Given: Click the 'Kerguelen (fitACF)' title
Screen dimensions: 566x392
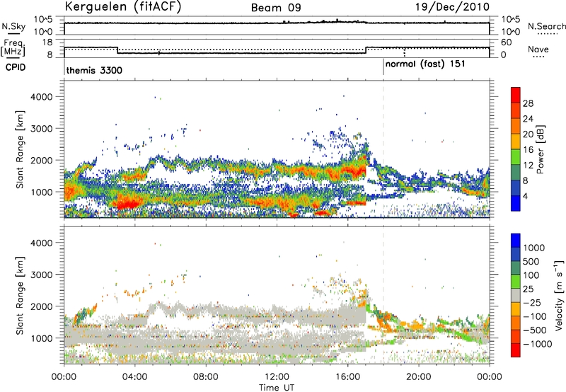Looking at the screenshot, I should click(122, 7).
